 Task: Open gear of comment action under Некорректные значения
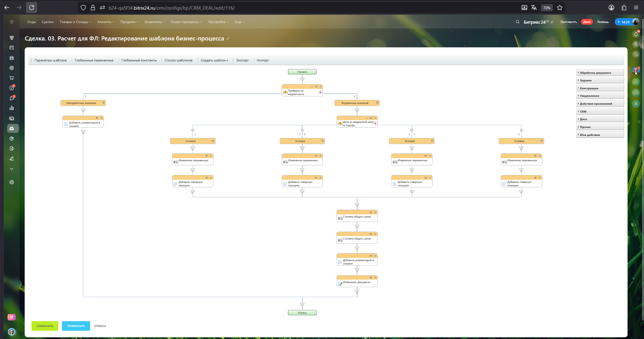click(97, 118)
